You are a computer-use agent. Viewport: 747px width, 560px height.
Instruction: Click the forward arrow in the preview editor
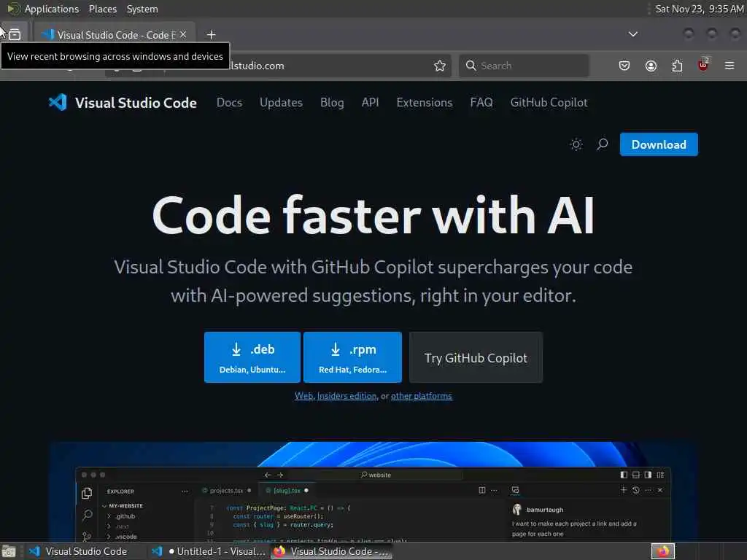280,475
